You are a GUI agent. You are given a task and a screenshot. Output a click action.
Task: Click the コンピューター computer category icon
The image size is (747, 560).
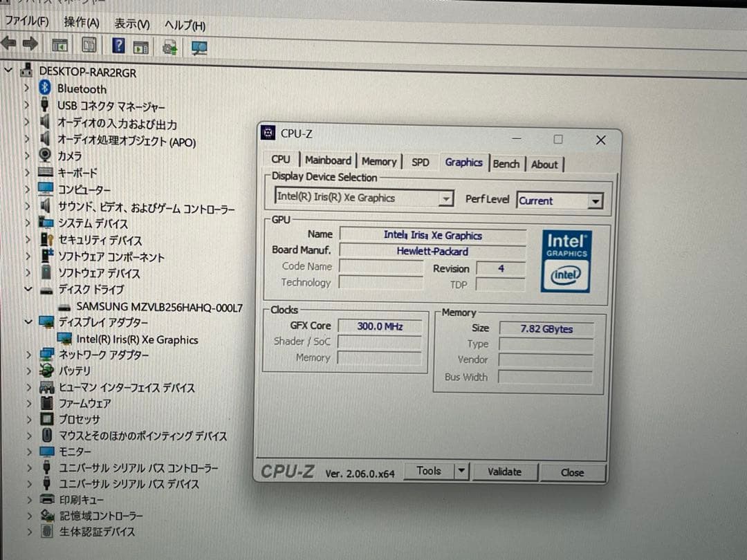coord(46,189)
